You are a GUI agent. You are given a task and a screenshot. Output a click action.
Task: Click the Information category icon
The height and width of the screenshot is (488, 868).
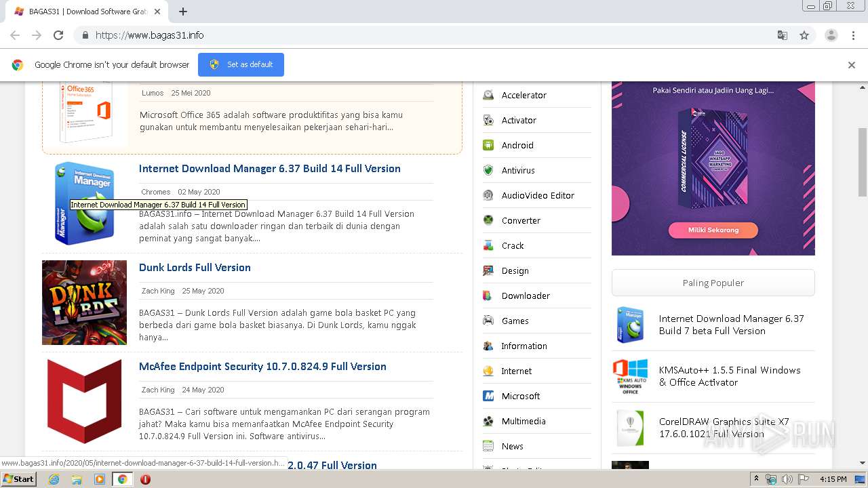pos(488,346)
